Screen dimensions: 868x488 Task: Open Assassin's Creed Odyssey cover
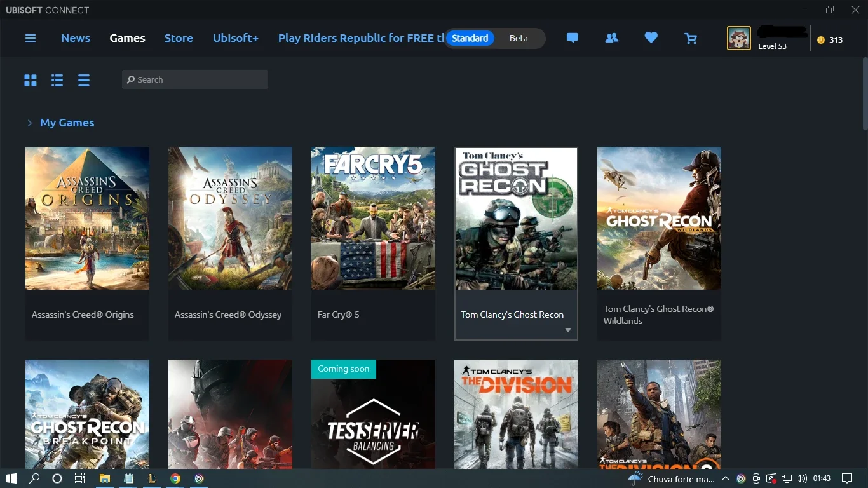point(230,219)
